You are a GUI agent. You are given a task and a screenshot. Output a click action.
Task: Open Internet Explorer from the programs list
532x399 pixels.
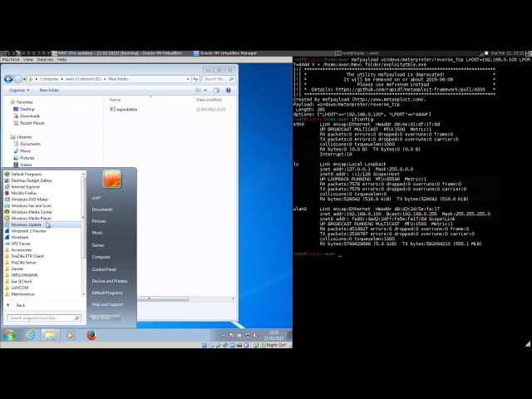pyautogui.click(x=26, y=186)
